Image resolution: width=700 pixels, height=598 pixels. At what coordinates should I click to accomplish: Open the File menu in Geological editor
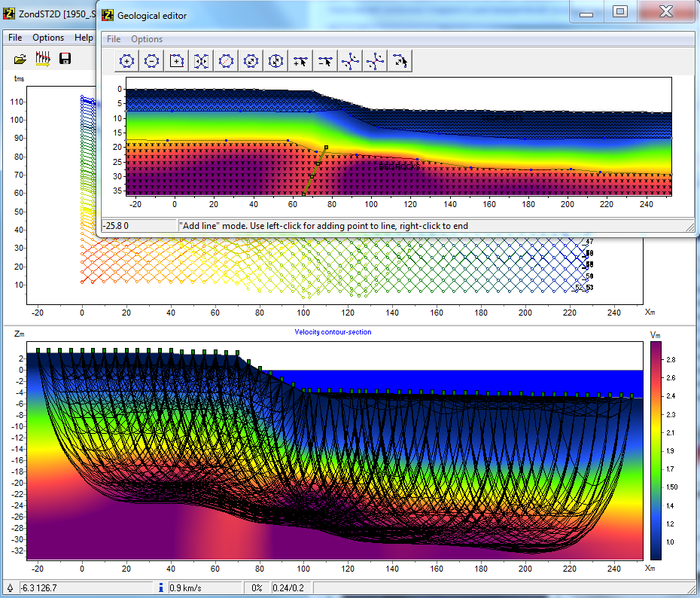click(x=114, y=39)
